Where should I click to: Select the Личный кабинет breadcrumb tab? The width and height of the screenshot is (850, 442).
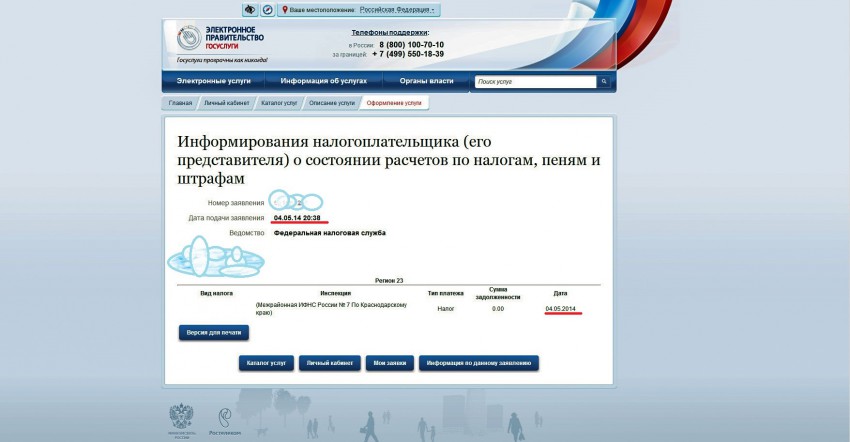click(x=225, y=103)
